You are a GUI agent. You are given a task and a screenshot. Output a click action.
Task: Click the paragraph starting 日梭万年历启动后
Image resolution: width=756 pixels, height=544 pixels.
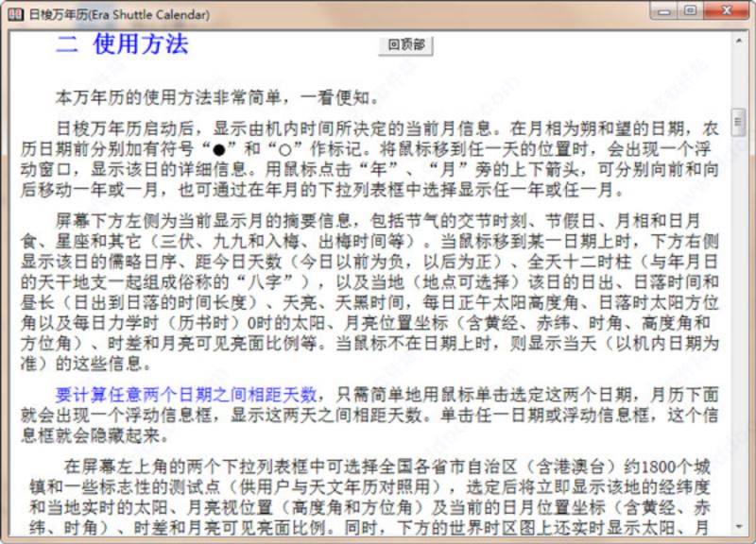tap(369, 159)
